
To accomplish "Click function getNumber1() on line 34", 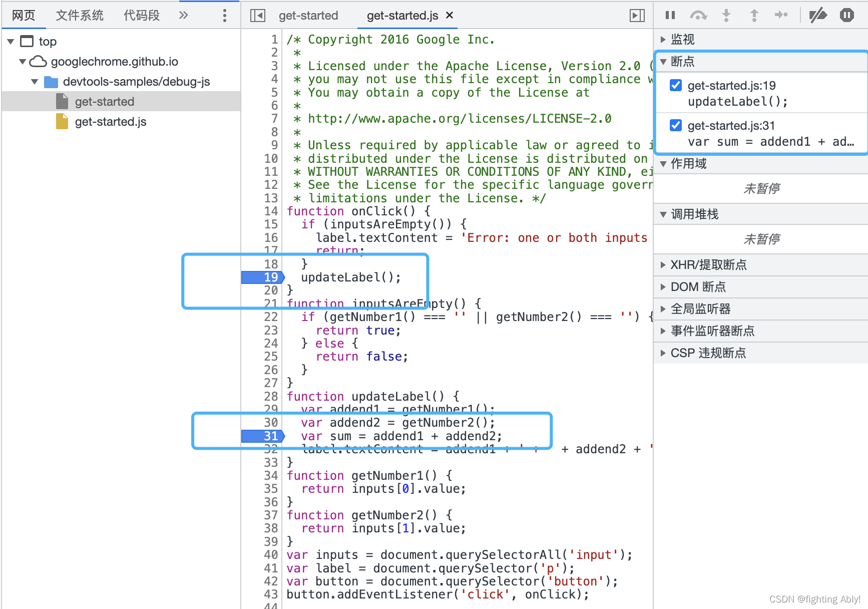I will point(369,476).
